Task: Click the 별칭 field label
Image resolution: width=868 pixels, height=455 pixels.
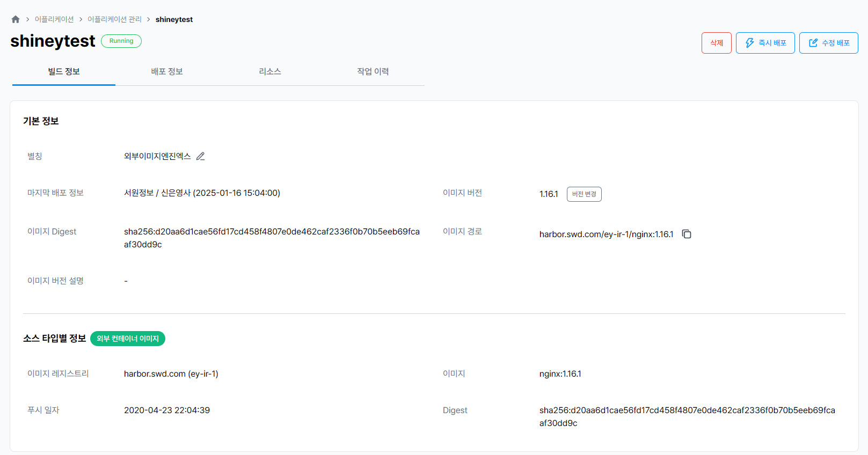Action: tap(35, 156)
